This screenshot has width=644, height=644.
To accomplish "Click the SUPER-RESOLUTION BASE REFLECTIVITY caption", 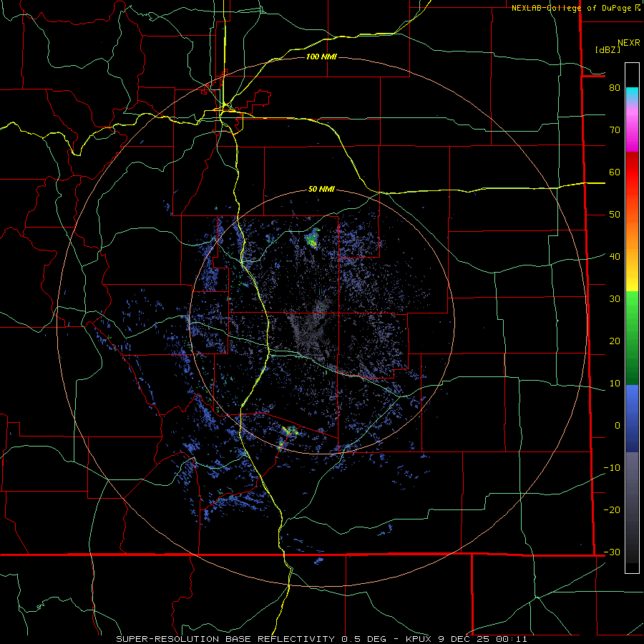I will coord(225,639).
